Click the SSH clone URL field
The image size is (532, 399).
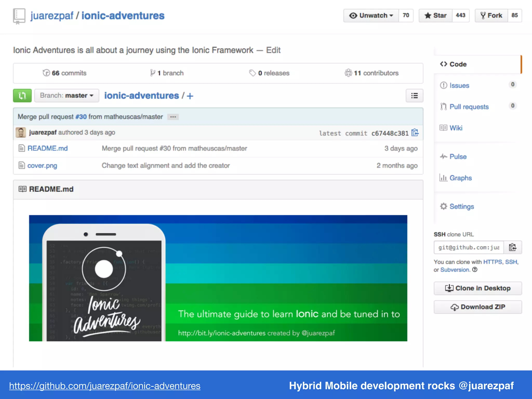(x=469, y=247)
